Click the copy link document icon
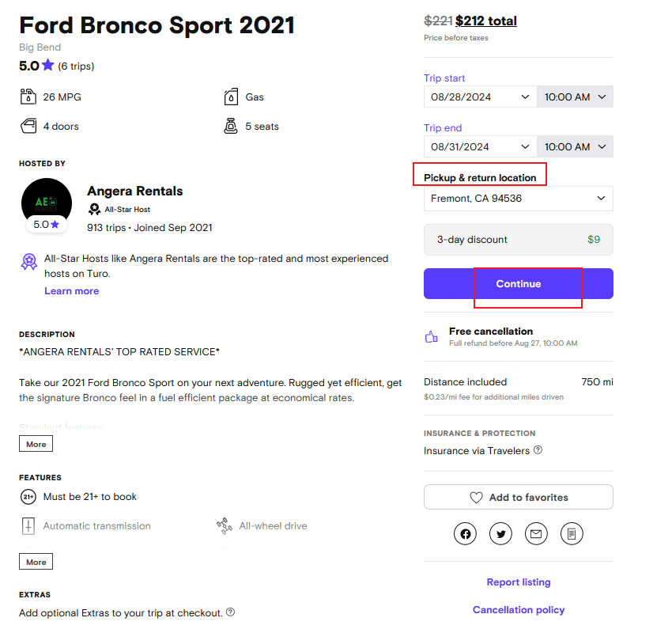Viewport: 672px width, 629px height. click(572, 534)
